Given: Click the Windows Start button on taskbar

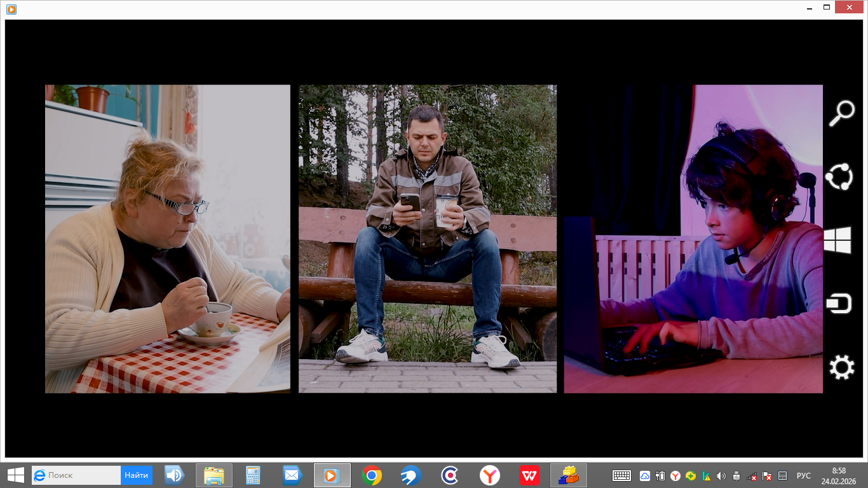Looking at the screenshot, I should pos(15,475).
